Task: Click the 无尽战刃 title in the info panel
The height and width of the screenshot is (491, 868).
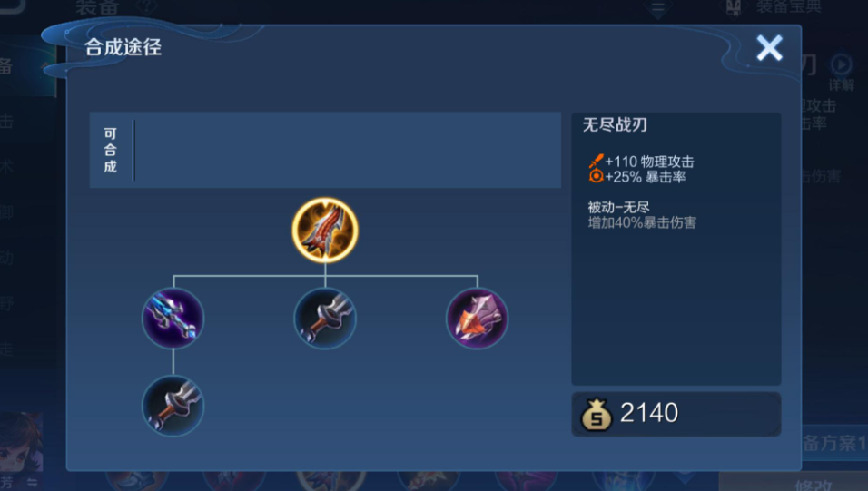Action: click(615, 124)
